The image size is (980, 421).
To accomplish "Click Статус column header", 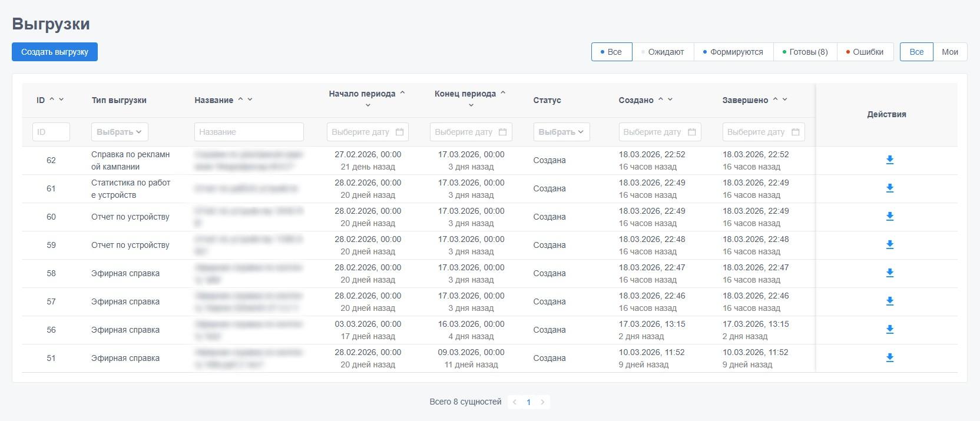I will [547, 100].
